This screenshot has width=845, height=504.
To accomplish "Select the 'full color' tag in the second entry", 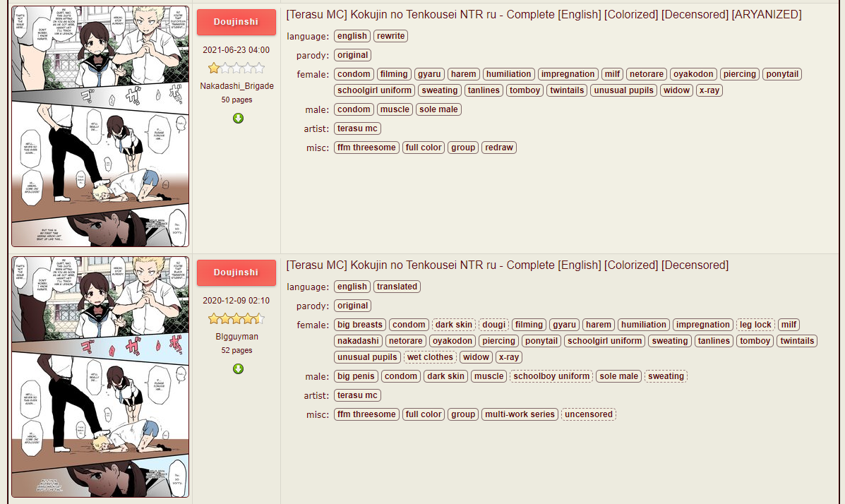I will click(x=424, y=414).
